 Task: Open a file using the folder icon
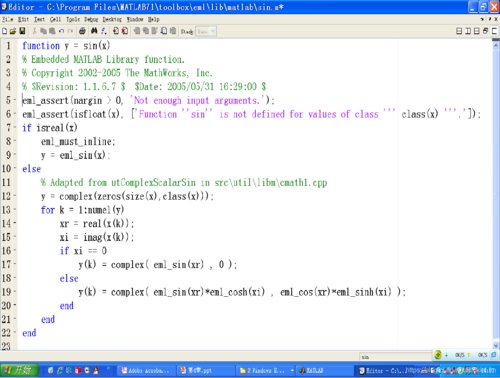point(13,31)
